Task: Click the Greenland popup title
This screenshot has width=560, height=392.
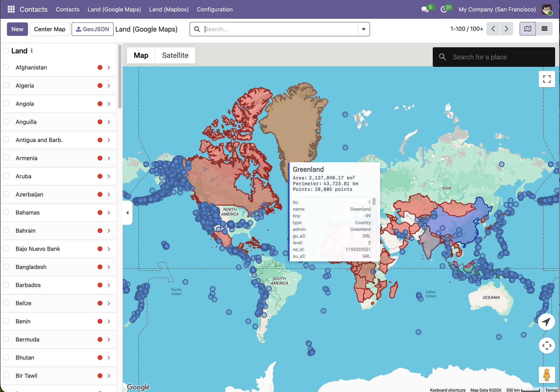Action: click(x=308, y=169)
